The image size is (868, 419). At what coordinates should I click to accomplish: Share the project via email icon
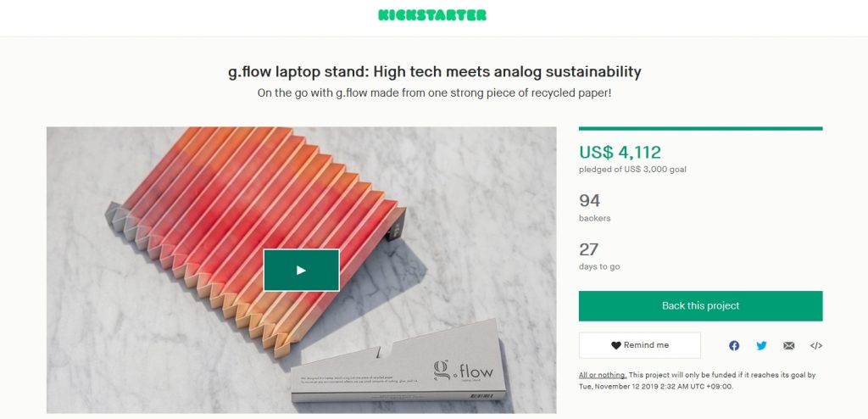[789, 346]
